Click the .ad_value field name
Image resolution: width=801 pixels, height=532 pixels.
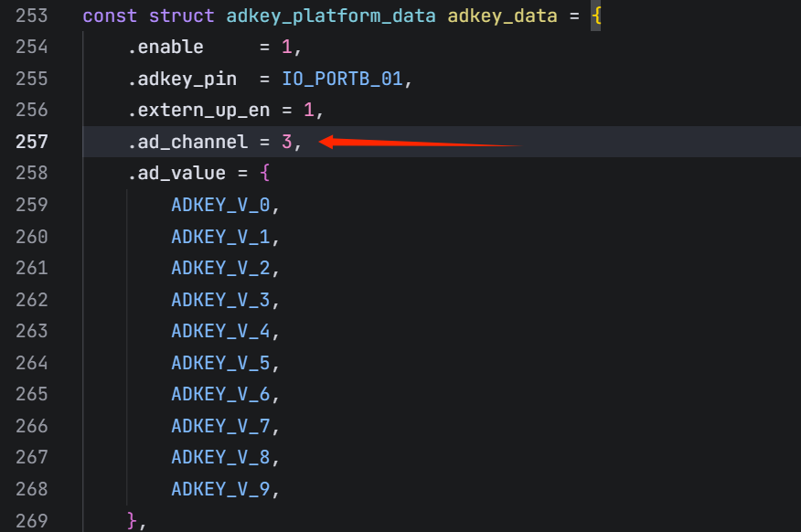point(176,173)
